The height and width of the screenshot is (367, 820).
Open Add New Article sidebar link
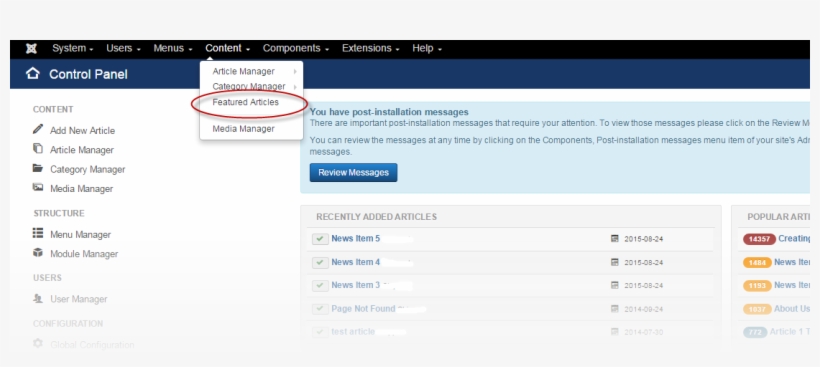[82, 131]
